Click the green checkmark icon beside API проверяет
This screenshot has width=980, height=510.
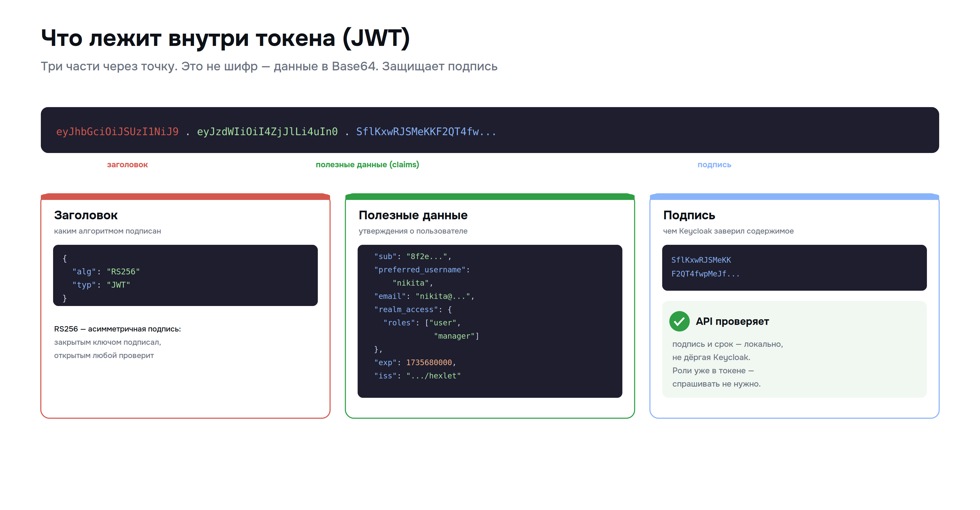[679, 322]
